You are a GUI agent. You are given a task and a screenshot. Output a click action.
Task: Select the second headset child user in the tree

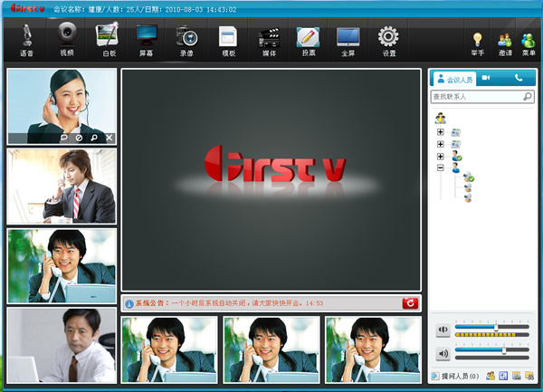click(468, 187)
